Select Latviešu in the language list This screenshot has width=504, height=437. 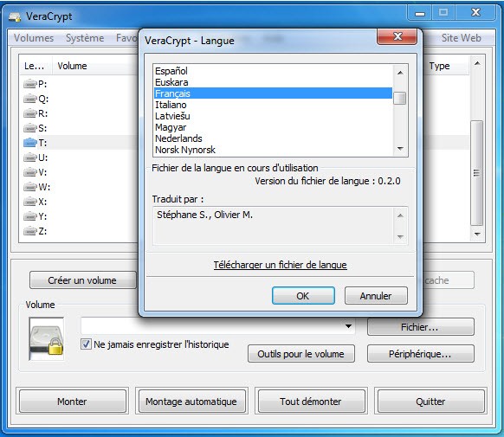pos(273,116)
